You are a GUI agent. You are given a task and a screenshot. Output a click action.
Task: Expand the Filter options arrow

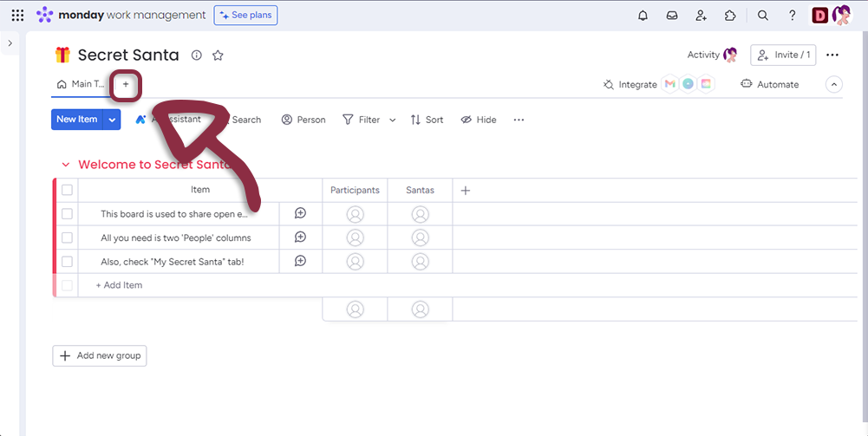pos(392,120)
